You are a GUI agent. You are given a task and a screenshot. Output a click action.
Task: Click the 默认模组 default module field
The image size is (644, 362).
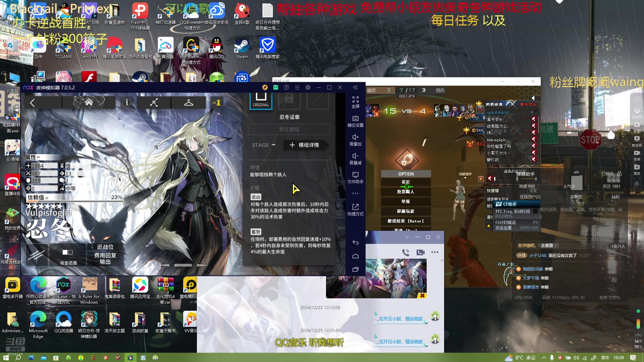click(289, 129)
